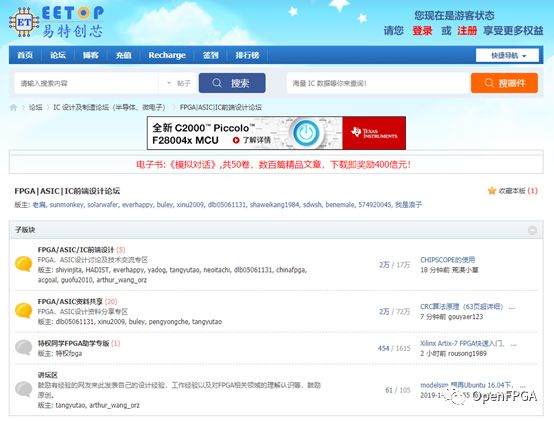This screenshot has height=421, width=554.
Task: Click the red 登录 link
Action: click(422, 31)
